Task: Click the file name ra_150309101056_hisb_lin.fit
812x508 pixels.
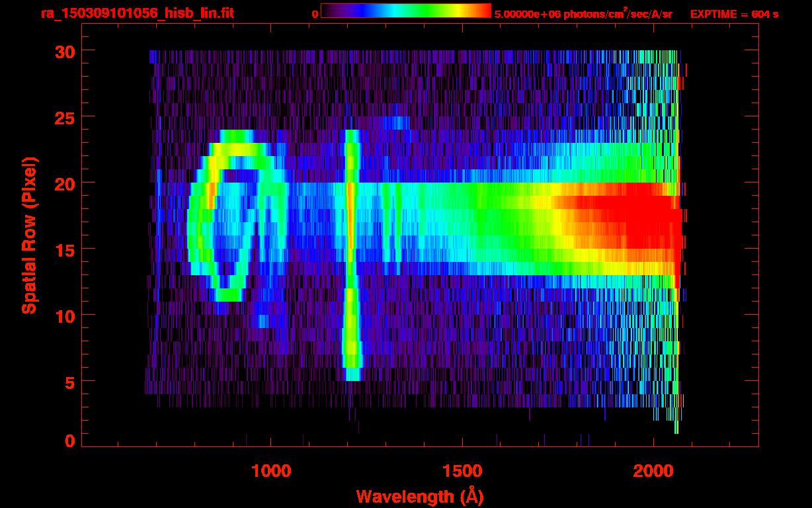Action: pos(137,13)
